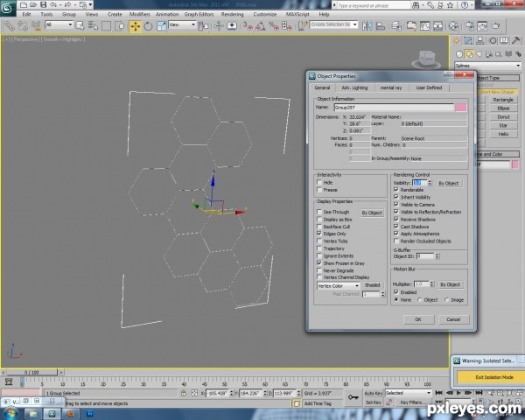
Task: Click the Select and Manipulate icon
Action: (219, 25)
